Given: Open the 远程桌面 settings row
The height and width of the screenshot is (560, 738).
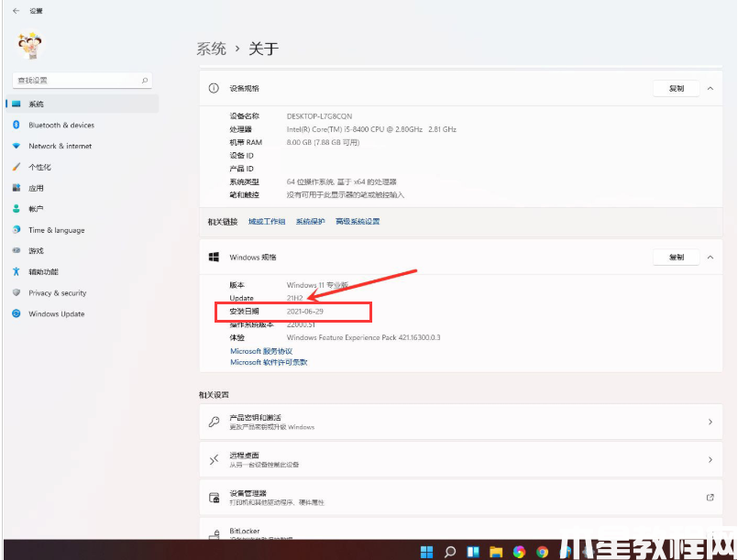Looking at the screenshot, I should pyautogui.click(x=461, y=459).
